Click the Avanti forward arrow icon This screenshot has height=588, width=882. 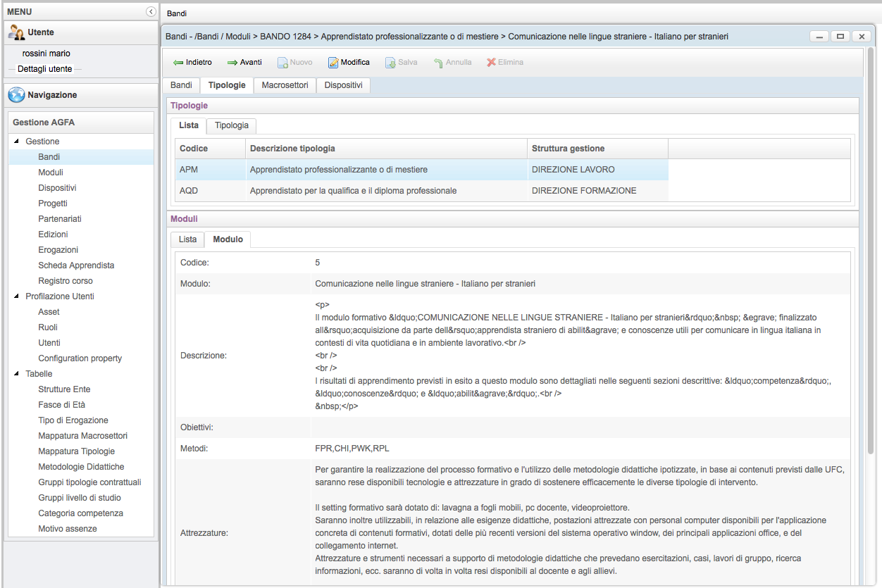[x=232, y=63]
